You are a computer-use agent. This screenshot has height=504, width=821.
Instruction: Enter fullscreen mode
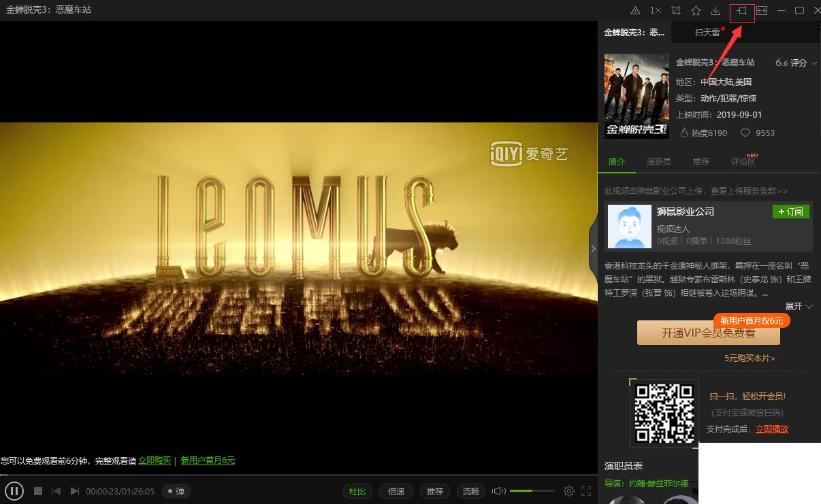586,491
